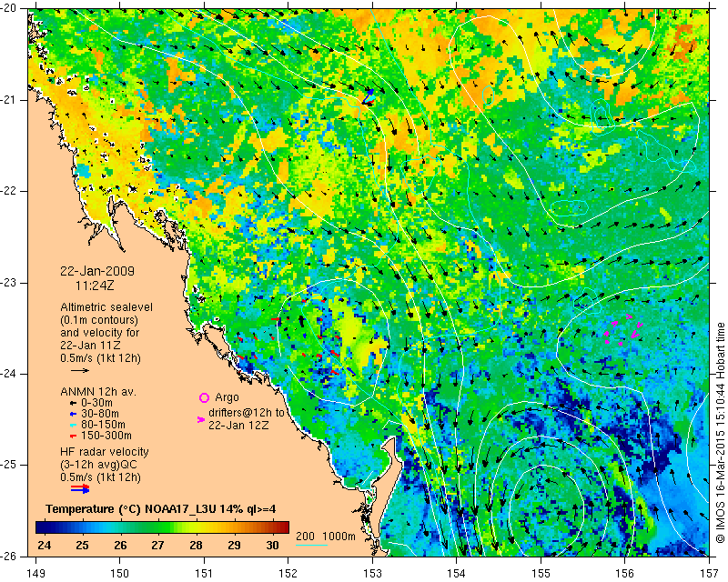This screenshot has height=582, width=728.
Task: Click the red-blue HF radar velocity arrow
Action: point(80,489)
